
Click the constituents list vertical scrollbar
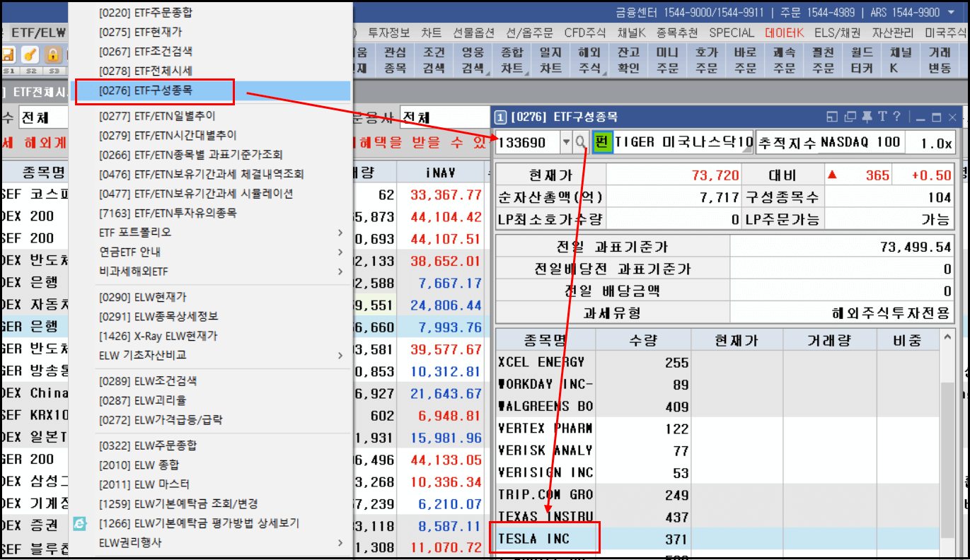click(x=948, y=460)
